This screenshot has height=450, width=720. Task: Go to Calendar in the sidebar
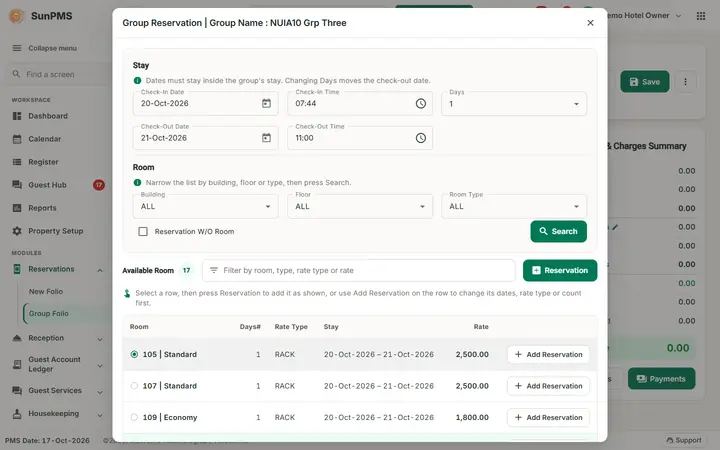click(x=45, y=139)
